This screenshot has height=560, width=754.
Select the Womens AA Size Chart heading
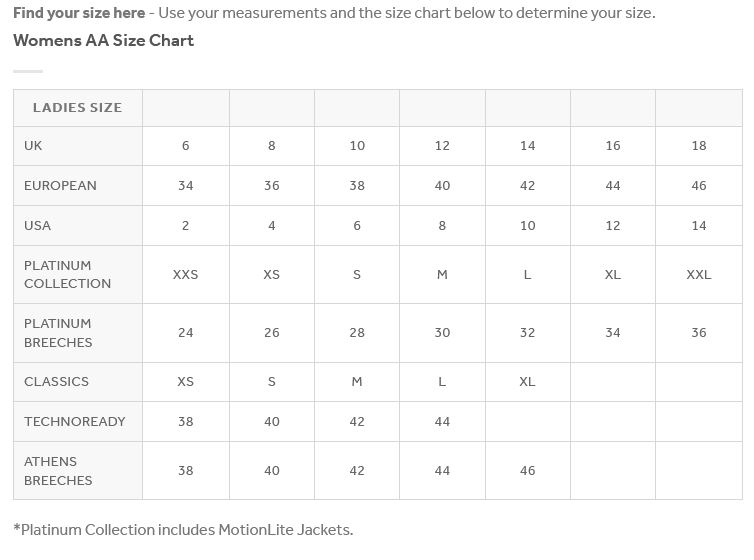click(103, 40)
